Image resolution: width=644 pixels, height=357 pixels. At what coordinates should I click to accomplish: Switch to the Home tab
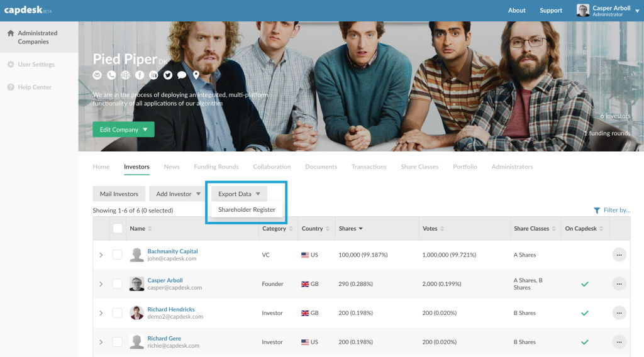[101, 167]
